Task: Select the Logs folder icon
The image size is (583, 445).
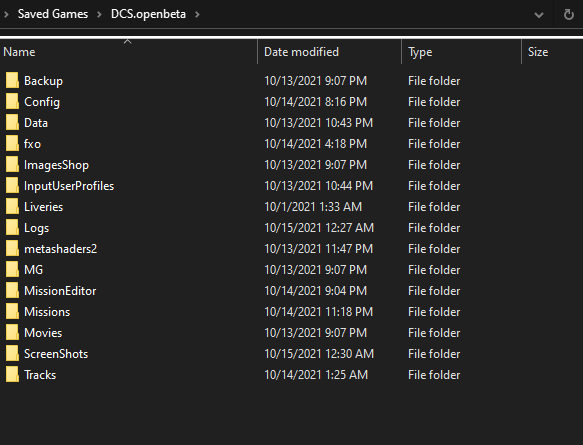Action: click(12, 228)
